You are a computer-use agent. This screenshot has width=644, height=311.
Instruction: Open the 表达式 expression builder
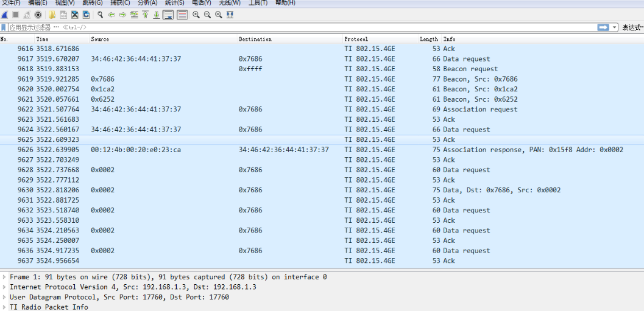tap(632, 27)
